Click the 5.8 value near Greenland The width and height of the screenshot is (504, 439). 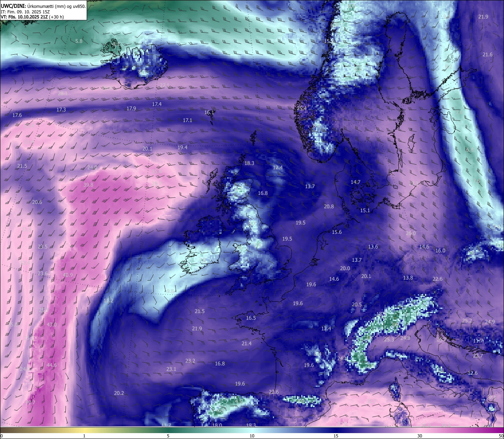79,41
